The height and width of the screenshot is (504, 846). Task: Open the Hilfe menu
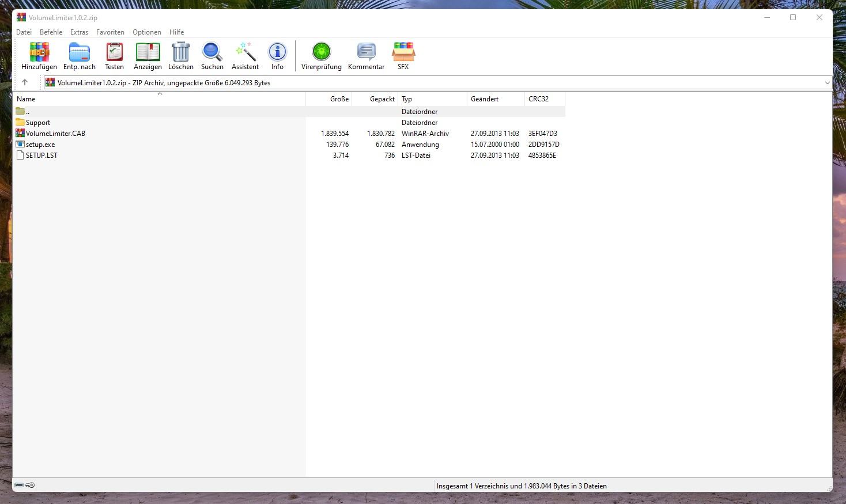click(177, 32)
